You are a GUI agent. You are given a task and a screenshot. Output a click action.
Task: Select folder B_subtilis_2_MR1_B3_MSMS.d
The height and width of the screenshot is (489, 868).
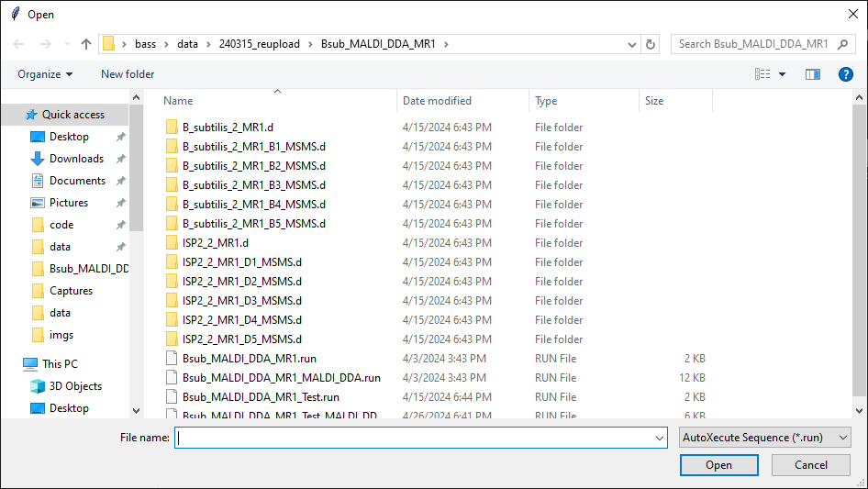254,185
